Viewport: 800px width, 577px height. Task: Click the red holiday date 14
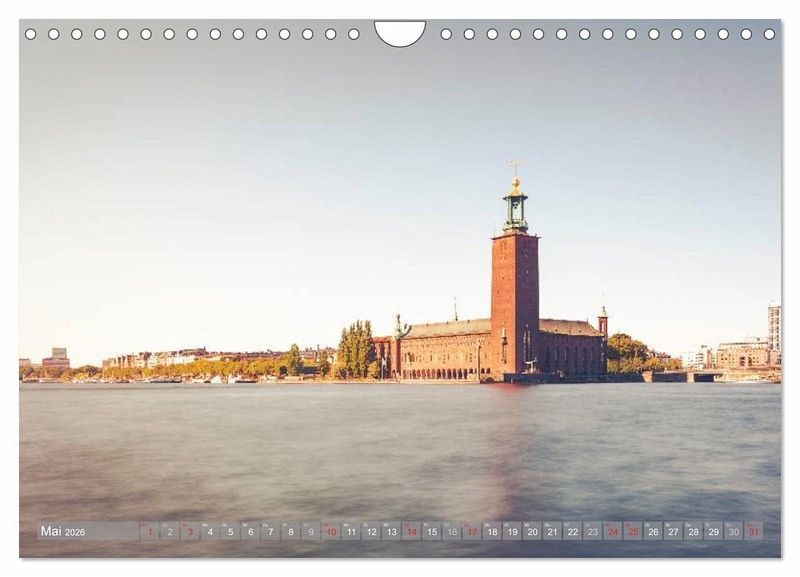click(411, 532)
